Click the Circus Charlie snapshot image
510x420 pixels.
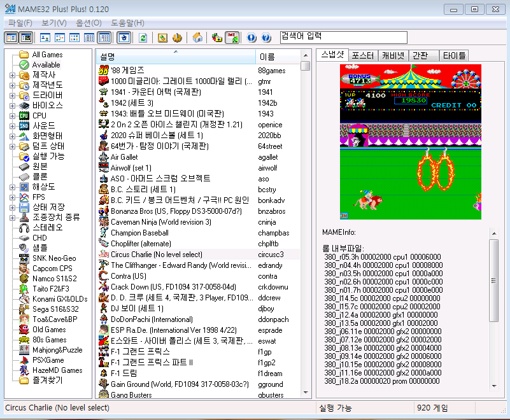pyautogui.click(x=411, y=142)
